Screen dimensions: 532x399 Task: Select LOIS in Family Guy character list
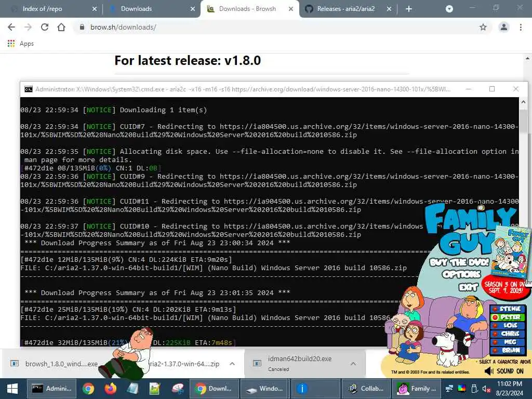(508, 325)
